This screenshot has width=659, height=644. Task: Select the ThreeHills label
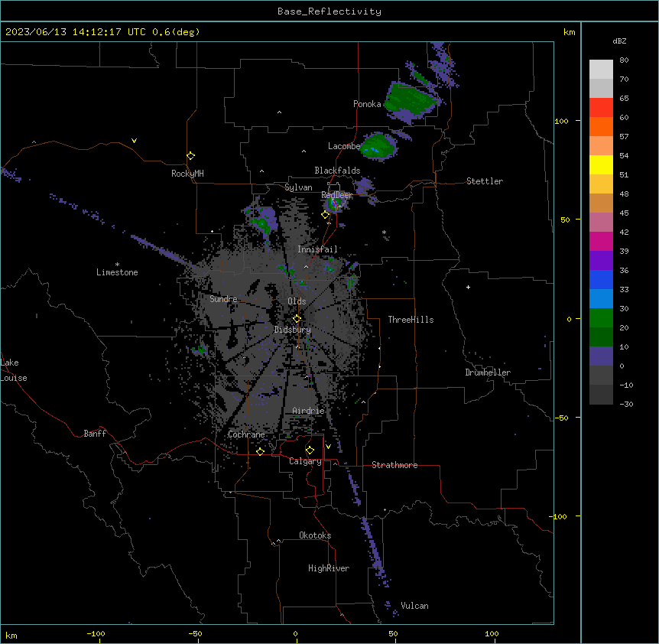click(x=411, y=320)
